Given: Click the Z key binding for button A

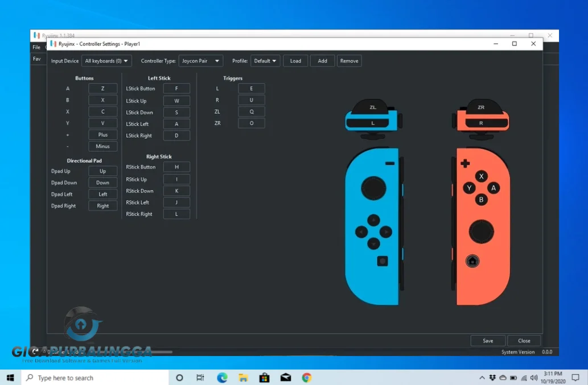Looking at the screenshot, I should coord(102,88).
